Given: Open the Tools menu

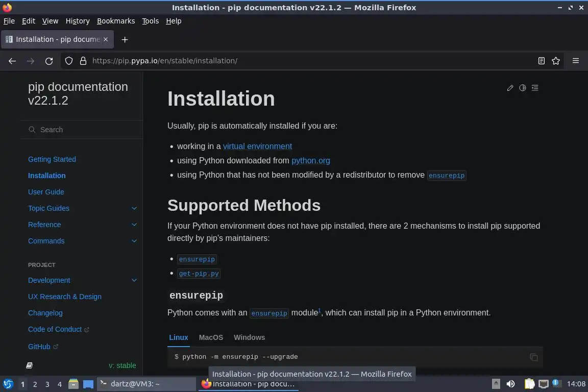Looking at the screenshot, I should point(151,21).
